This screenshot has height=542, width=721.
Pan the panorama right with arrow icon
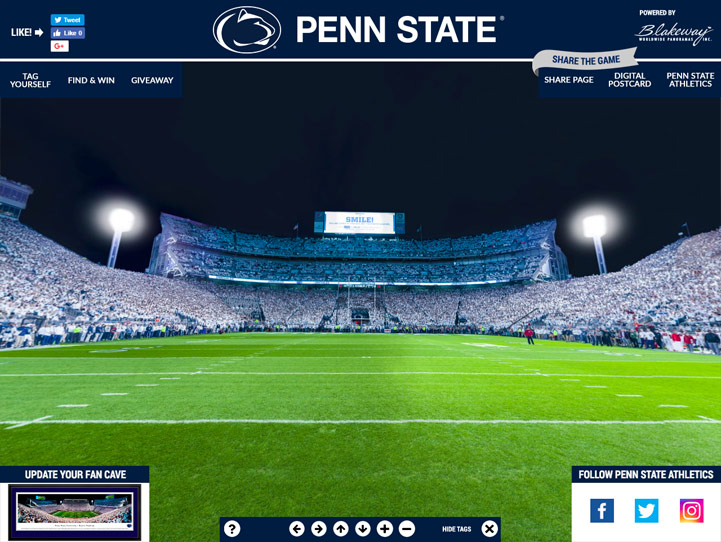[319, 529]
